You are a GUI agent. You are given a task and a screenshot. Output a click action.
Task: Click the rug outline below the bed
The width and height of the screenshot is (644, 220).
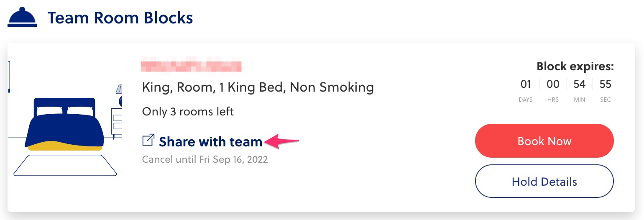pyautogui.click(x=65, y=165)
